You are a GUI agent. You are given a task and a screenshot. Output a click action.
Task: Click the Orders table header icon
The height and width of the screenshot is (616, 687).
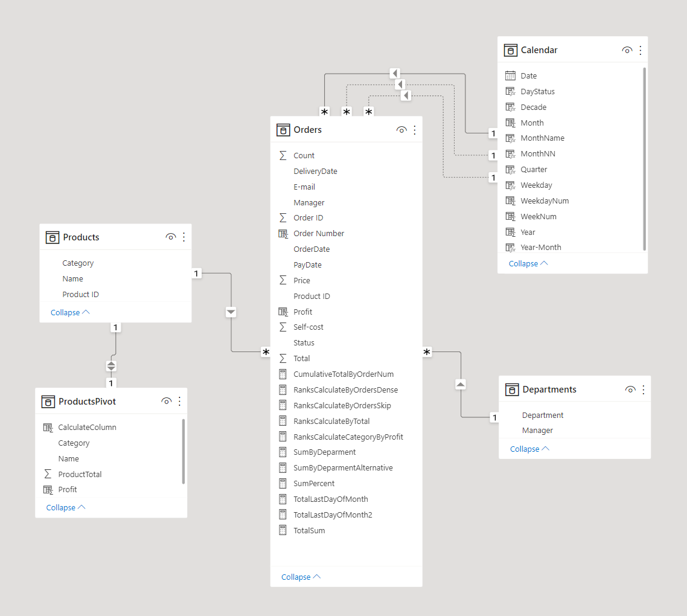(x=283, y=130)
